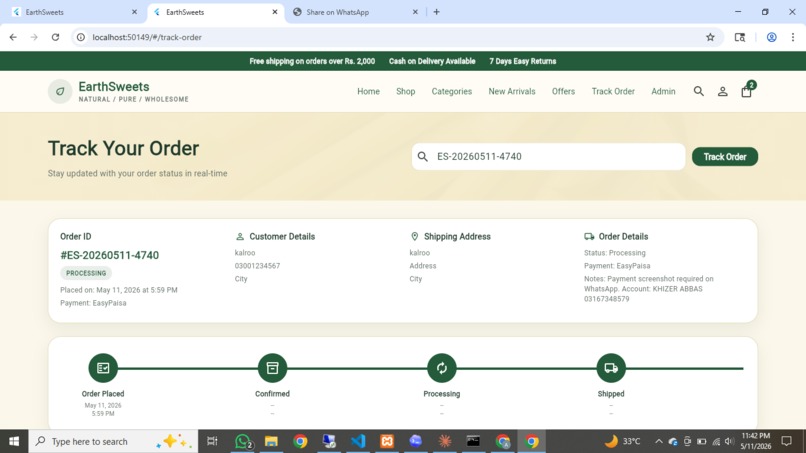Open the Chrome three-dot menu

click(x=793, y=37)
